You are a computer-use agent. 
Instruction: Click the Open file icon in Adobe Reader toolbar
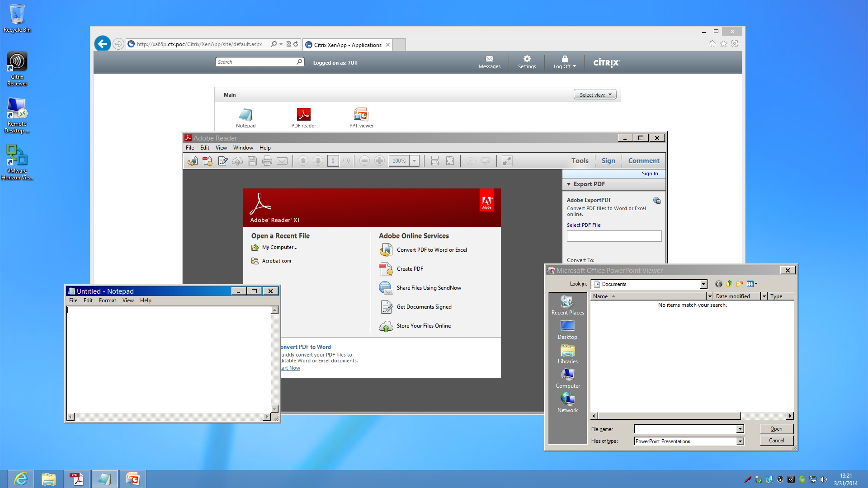click(x=193, y=161)
